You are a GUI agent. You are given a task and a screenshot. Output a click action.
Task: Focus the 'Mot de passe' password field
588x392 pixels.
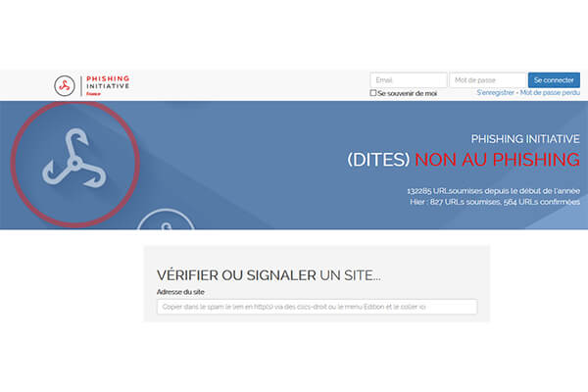click(x=487, y=80)
